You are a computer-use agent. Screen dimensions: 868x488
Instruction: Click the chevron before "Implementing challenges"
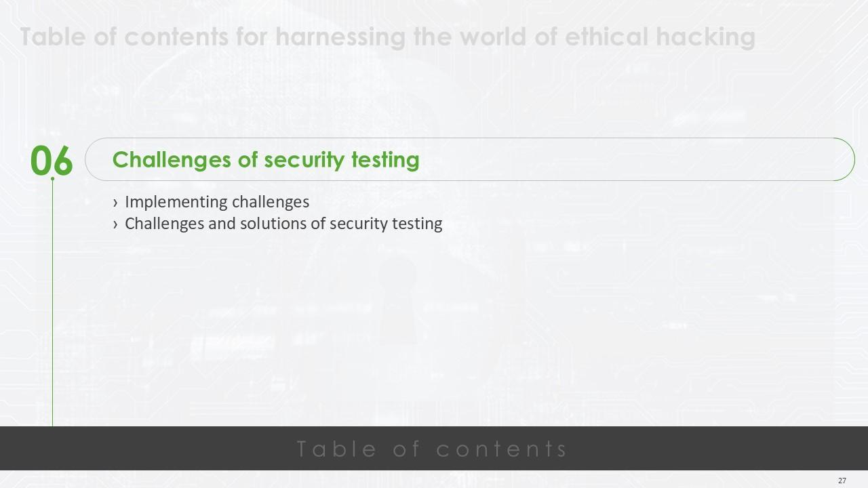(x=116, y=203)
